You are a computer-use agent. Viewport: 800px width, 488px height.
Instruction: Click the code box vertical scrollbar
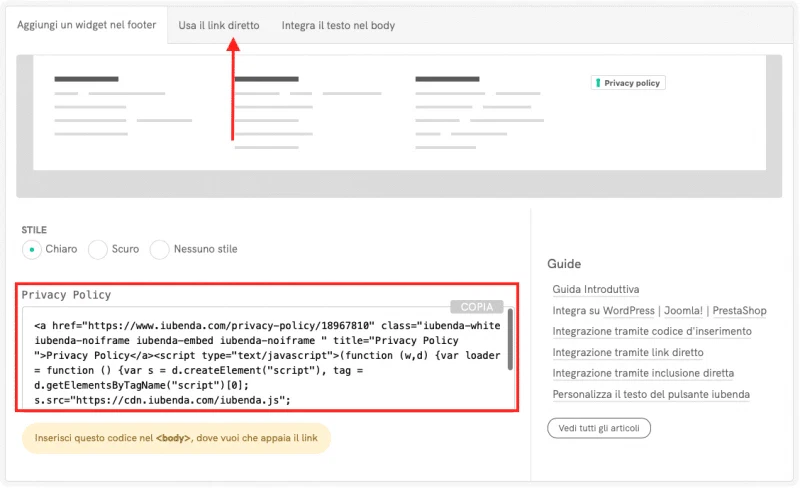pos(510,339)
